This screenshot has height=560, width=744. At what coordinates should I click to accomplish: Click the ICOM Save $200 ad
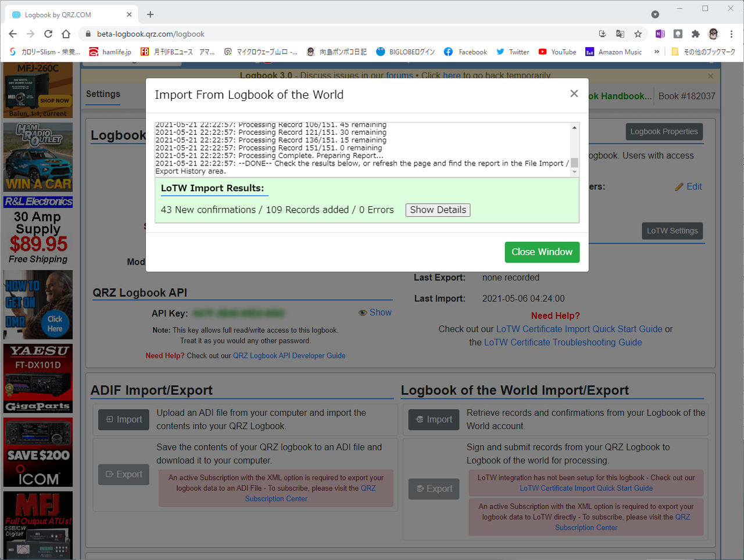pos(38,452)
